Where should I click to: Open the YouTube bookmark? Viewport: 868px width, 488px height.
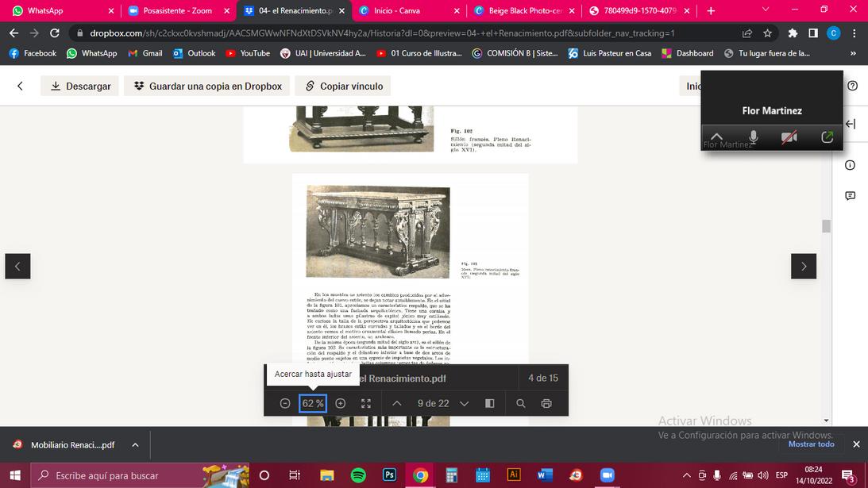pyautogui.click(x=248, y=53)
